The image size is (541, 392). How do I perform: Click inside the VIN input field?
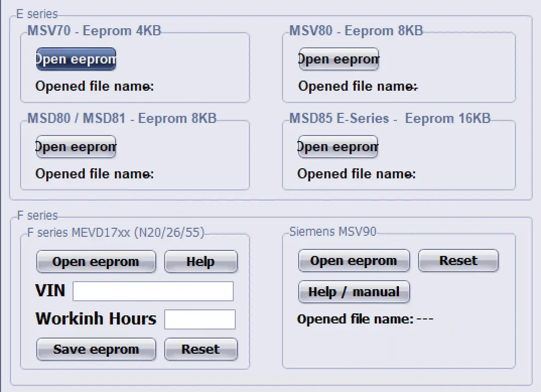pyautogui.click(x=153, y=291)
